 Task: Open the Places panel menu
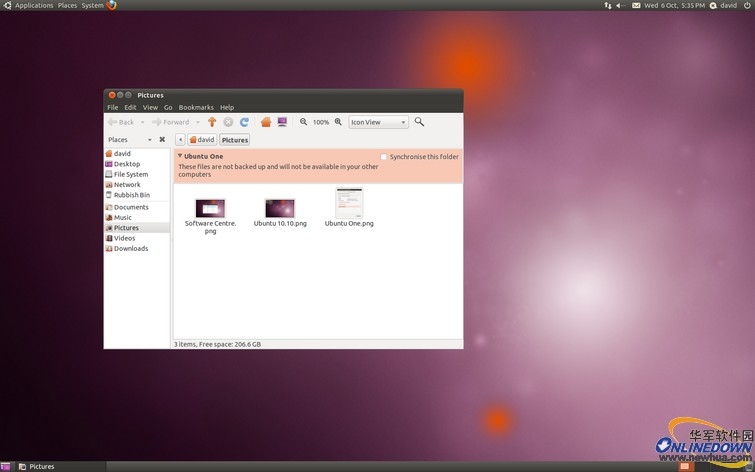67,5
